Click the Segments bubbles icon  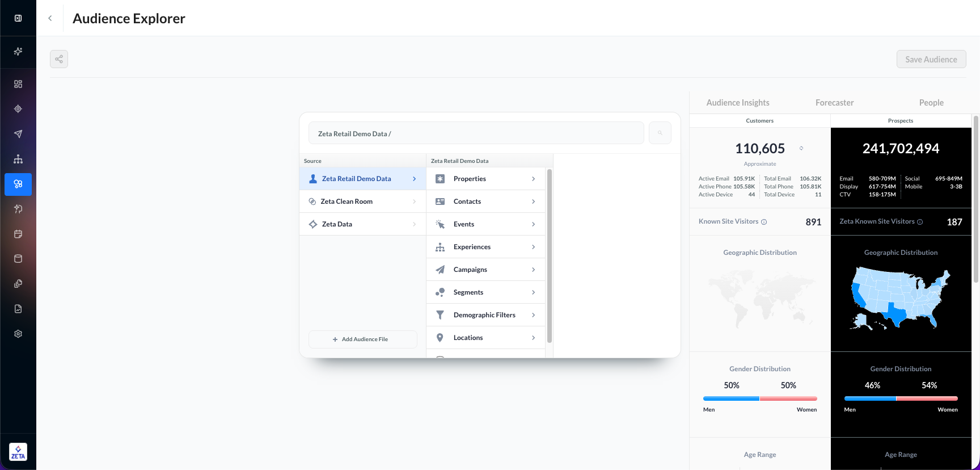coord(440,292)
